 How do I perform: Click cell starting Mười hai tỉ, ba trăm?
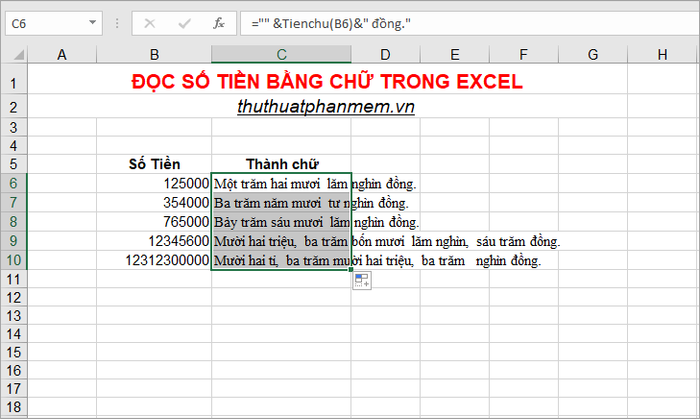pos(281,260)
